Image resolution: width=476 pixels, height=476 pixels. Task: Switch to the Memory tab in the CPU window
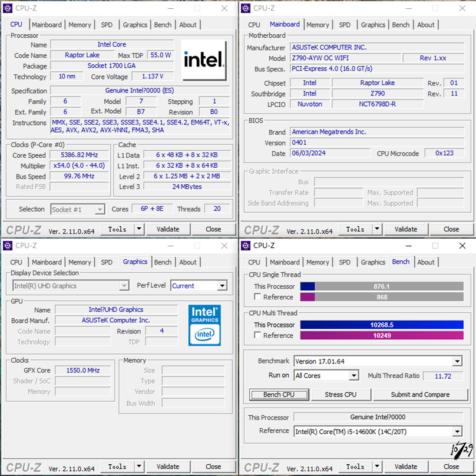pos(80,25)
